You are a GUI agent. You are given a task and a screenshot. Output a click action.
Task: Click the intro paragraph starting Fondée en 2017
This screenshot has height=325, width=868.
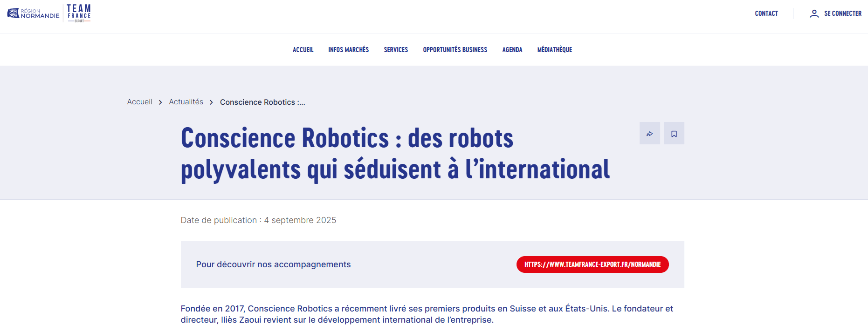point(427,314)
